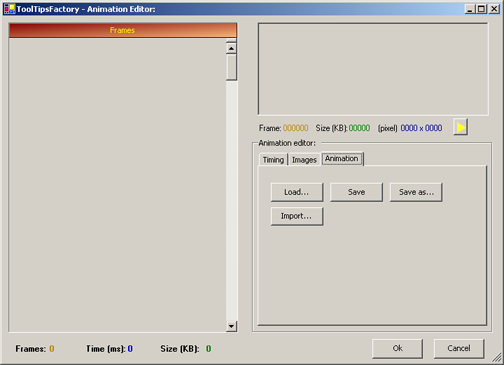Click the pixel dimensions 0000 x 0000
Image resolution: width=504 pixels, height=365 pixels.
pos(421,128)
